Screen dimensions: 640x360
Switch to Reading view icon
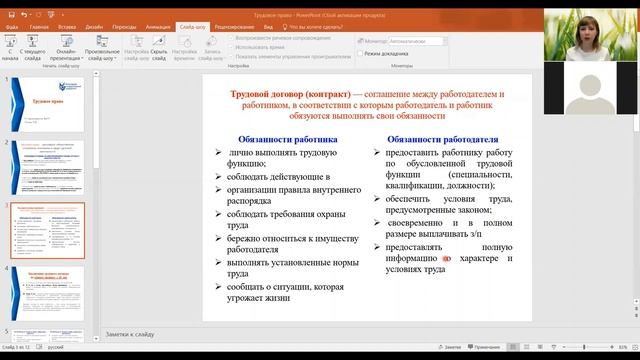(540, 347)
